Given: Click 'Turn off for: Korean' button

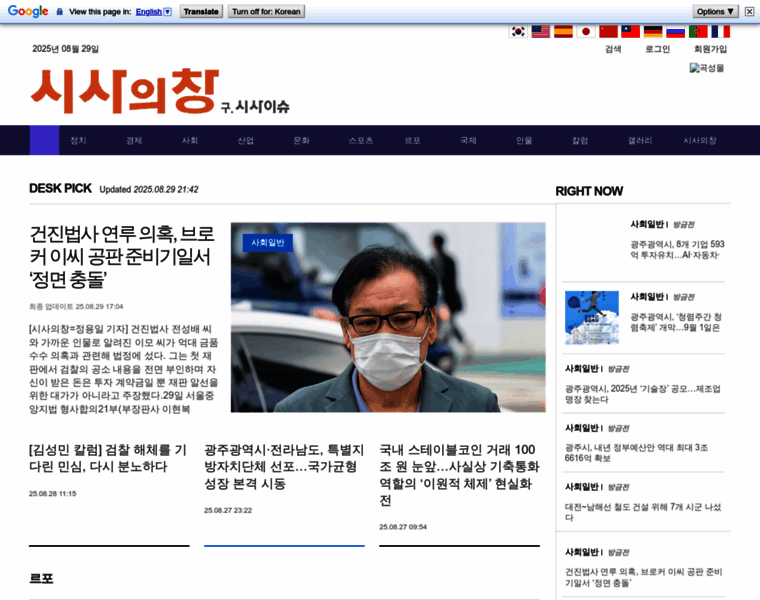Looking at the screenshot, I should click(x=266, y=12).
